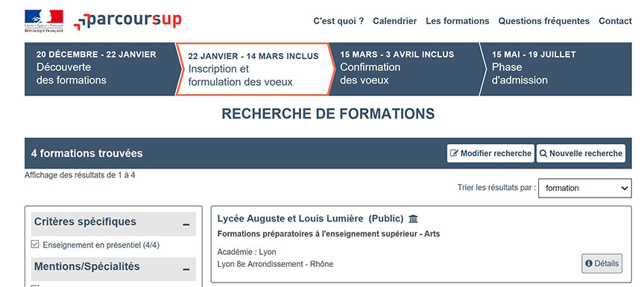
Task: Open Lycée Auguste et Louis Lumière result
Action: pyautogui.click(x=311, y=218)
